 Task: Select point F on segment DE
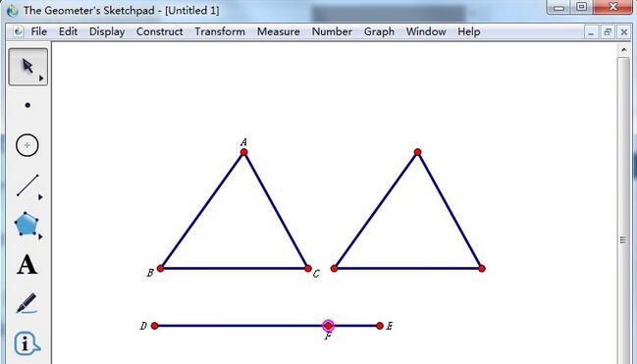coord(328,326)
